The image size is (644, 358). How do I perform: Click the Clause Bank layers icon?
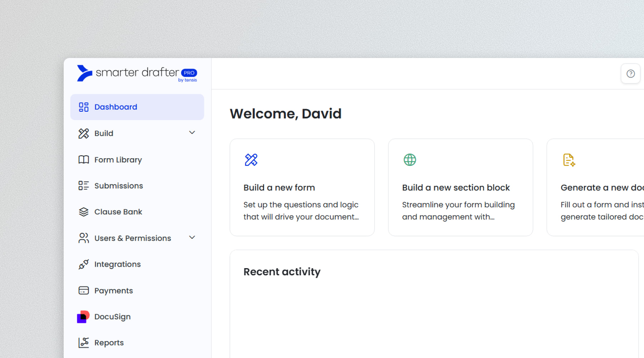click(x=83, y=212)
